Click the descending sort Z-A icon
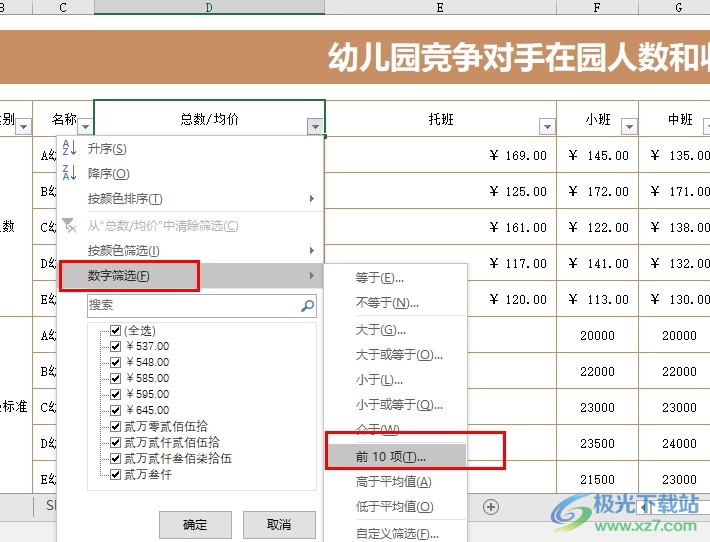710x542 pixels. click(69, 173)
